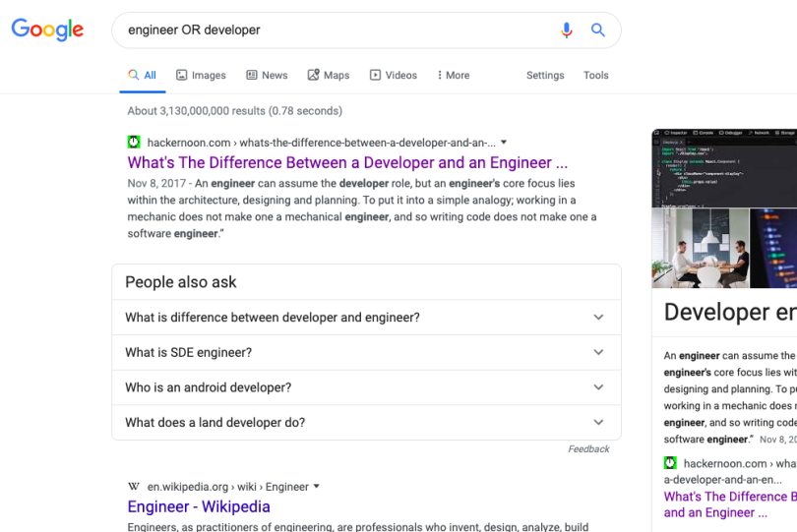
Task: Switch to the News tab
Action: (267, 75)
